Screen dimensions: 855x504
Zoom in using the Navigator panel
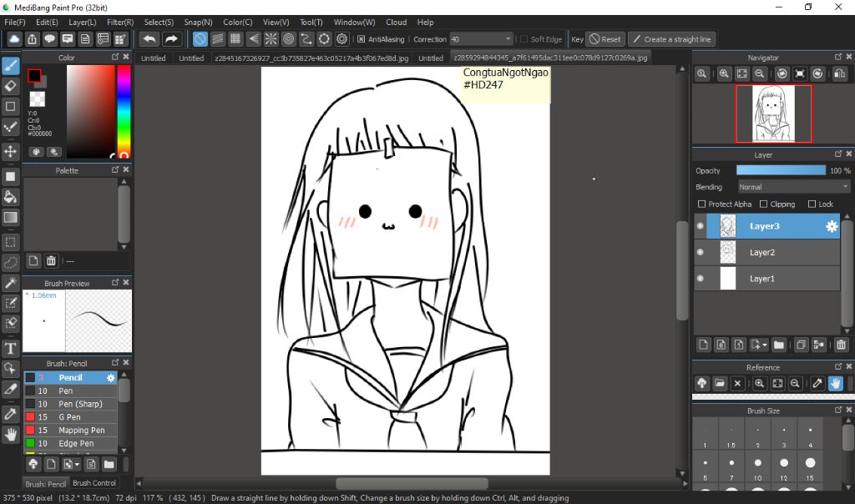pyautogui.click(x=724, y=73)
